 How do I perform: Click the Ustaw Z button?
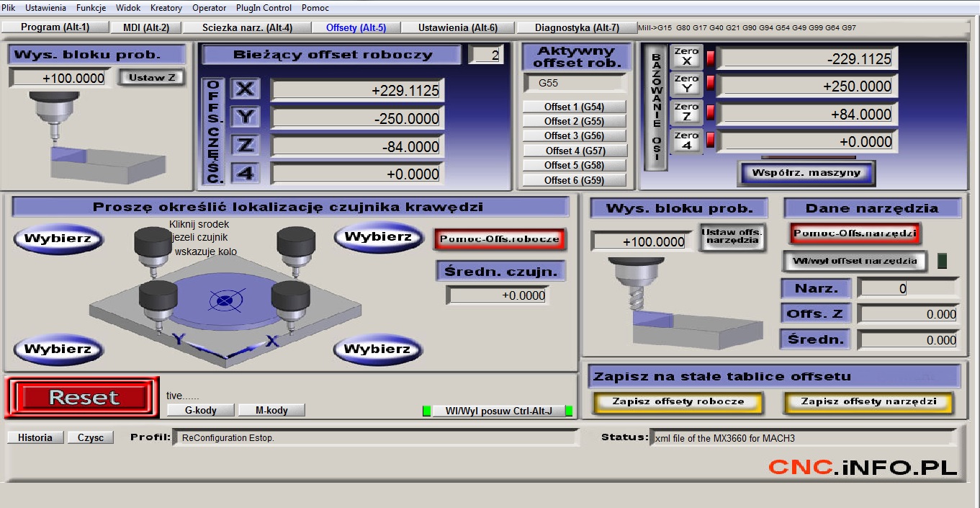tap(152, 77)
